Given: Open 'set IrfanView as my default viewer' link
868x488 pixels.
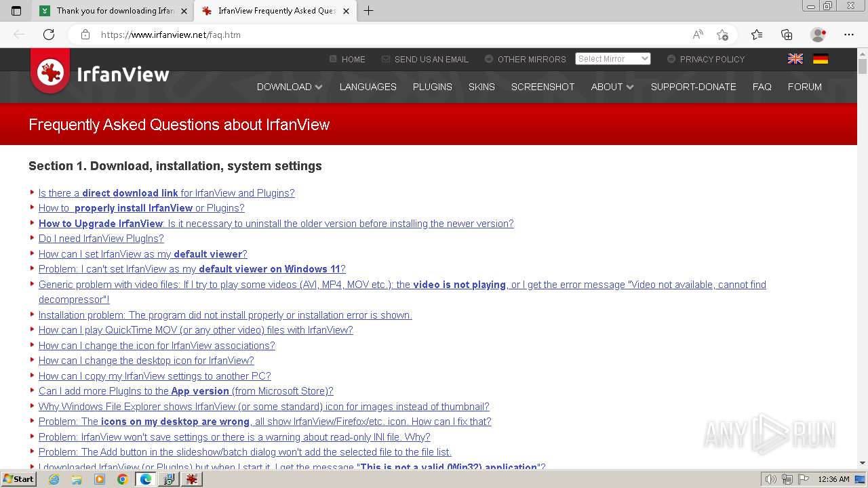Looking at the screenshot, I should click(x=142, y=254).
